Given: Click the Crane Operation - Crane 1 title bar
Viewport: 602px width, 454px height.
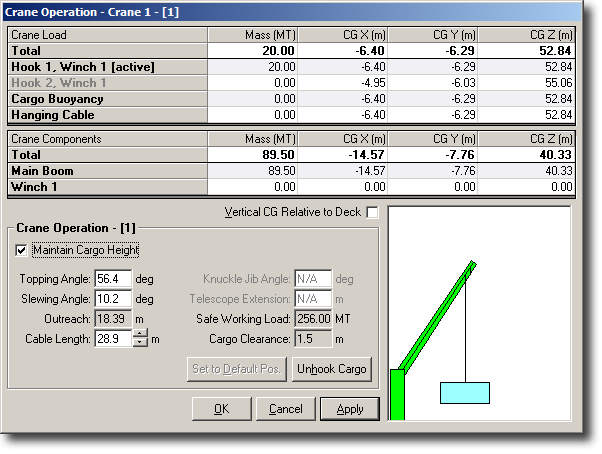Looking at the screenshot, I should pyautogui.click(x=293, y=12).
